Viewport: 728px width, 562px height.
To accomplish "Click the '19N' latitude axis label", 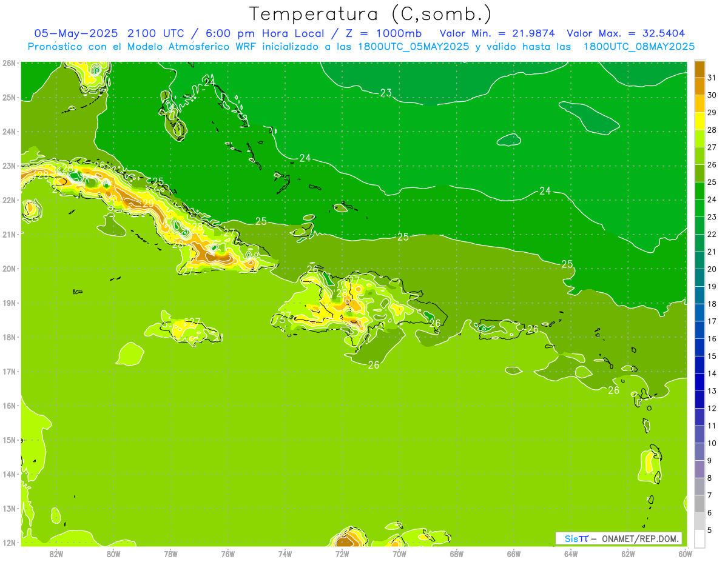I will click(9, 303).
